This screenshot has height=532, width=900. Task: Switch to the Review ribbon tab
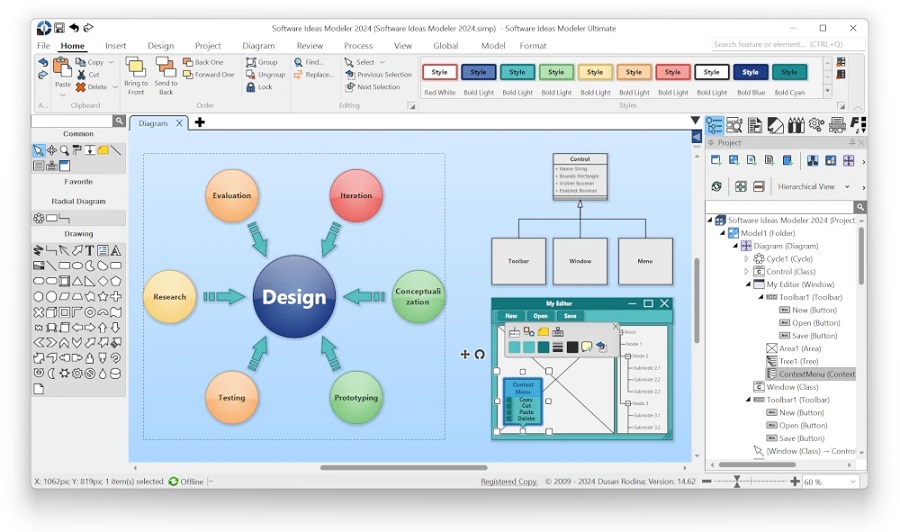pyautogui.click(x=310, y=45)
